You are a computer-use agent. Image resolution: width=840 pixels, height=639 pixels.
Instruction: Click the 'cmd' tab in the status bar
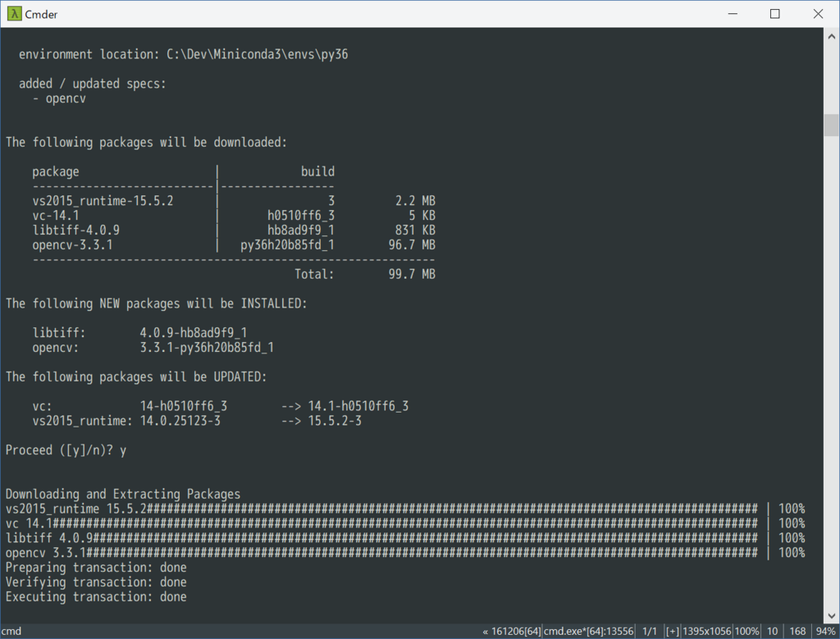[11, 631]
